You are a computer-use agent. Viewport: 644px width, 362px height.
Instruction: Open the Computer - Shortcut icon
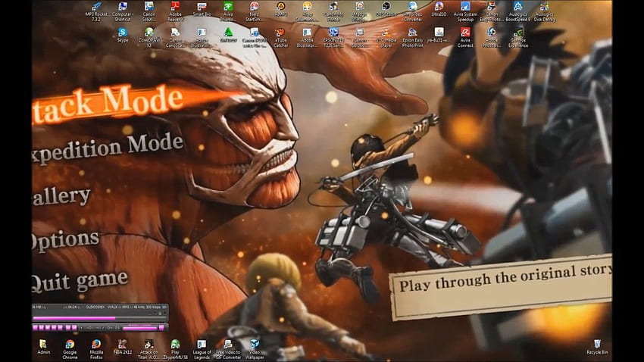(x=123, y=11)
